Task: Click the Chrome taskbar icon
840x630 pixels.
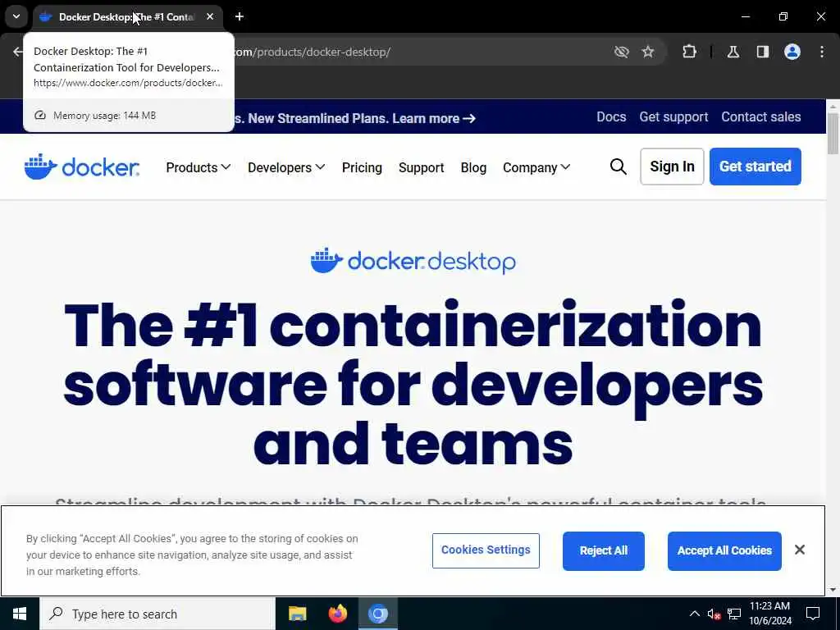Action: click(377, 614)
